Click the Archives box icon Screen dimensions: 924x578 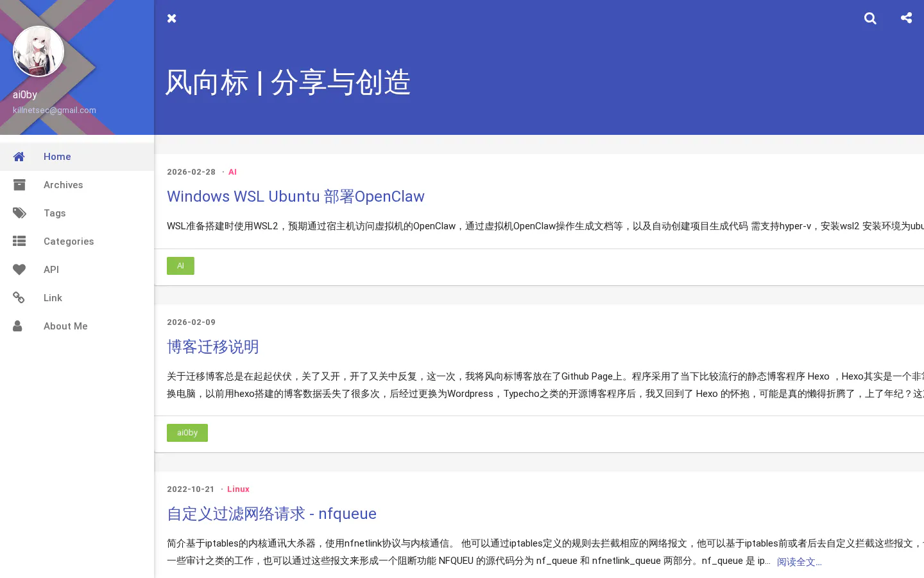coord(19,185)
